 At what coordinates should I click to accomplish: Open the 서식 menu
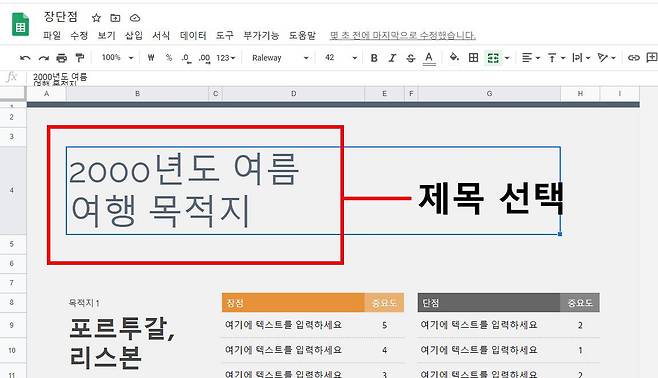[x=161, y=35]
